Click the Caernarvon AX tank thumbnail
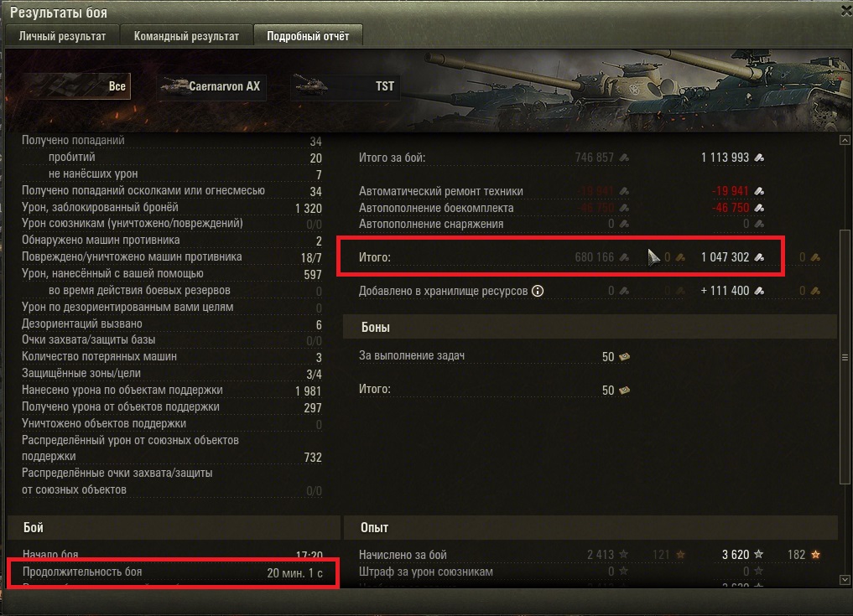Screen dimensions: 853x616 [174, 85]
